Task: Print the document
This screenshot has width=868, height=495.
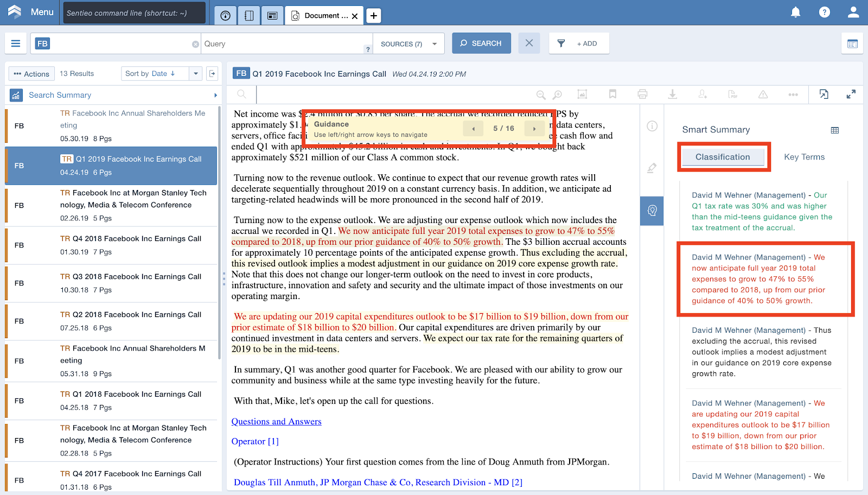Action: [642, 94]
